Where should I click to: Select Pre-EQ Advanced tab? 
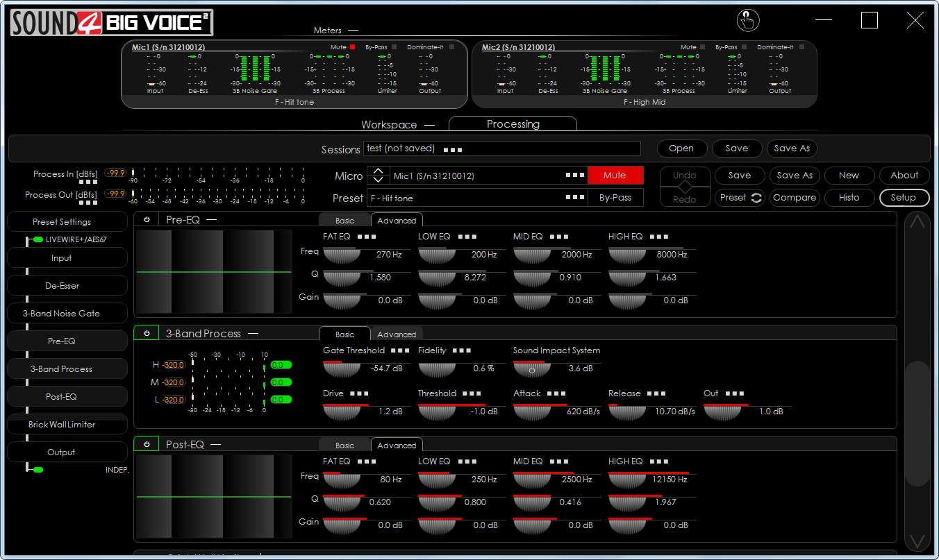coord(397,220)
